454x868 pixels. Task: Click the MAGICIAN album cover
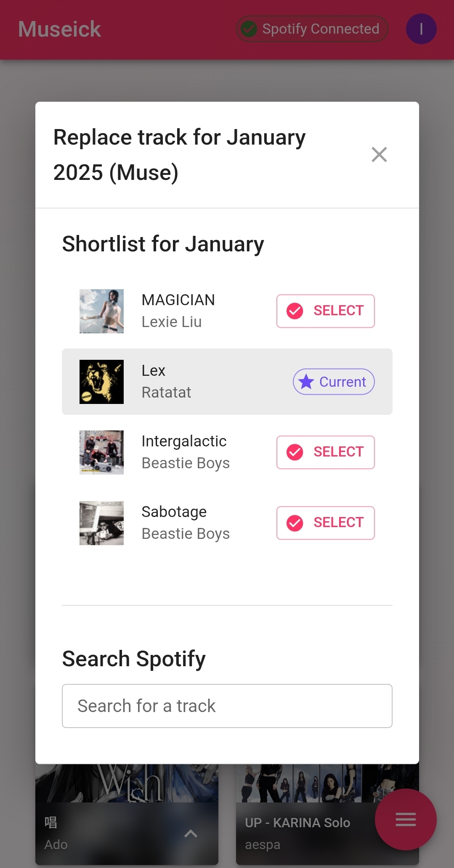point(101,311)
